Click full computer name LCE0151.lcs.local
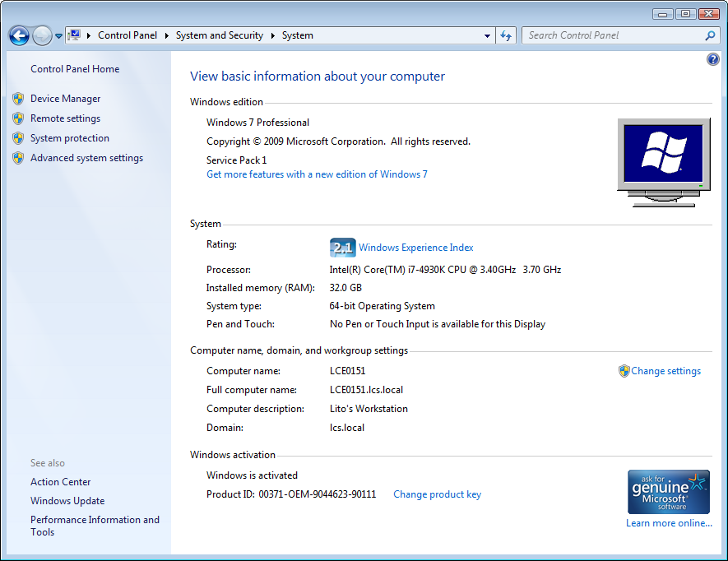Image resolution: width=728 pixels, height=561 pixels. (366, 390)
